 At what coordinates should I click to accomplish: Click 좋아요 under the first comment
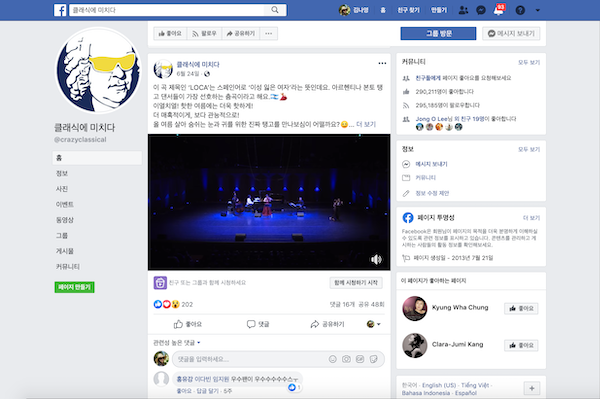click(184, 391)
